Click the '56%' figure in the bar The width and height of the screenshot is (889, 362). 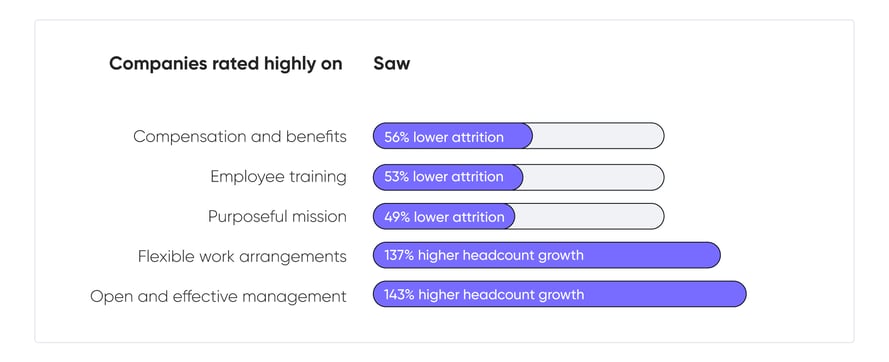click(x=397, y=137)
